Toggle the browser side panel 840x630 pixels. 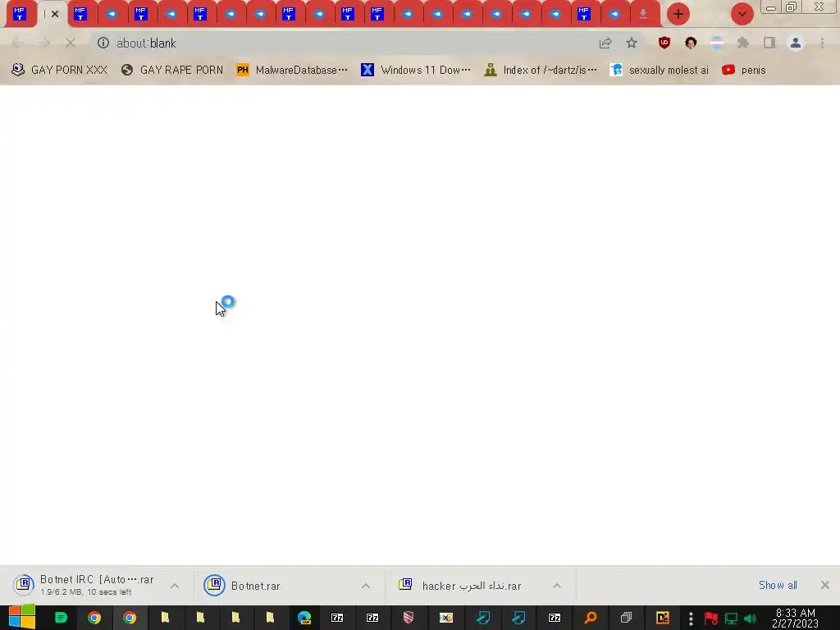[x=769, y=43]
